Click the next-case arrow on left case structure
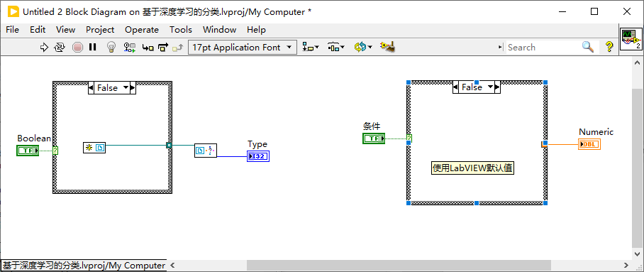 [133, 87]
